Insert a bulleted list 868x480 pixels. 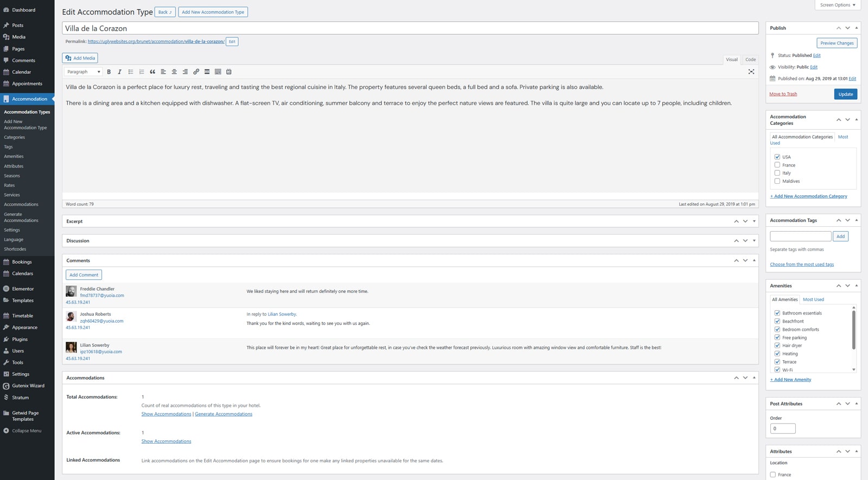[131, 72]
